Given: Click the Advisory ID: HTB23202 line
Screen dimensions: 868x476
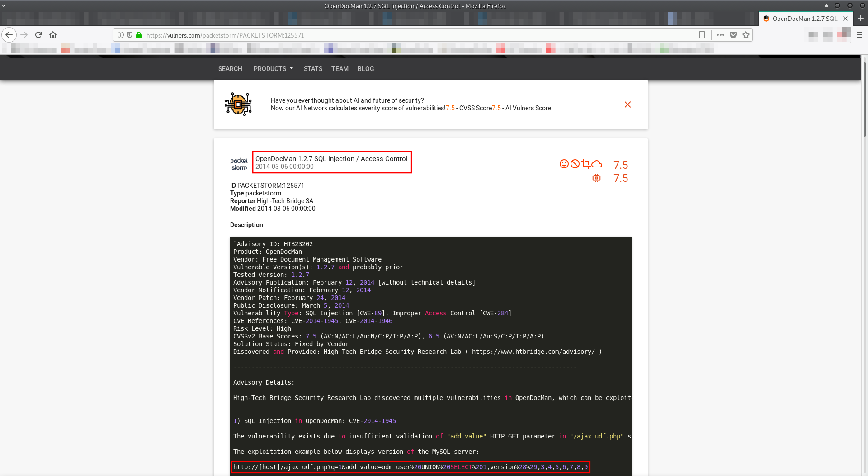Looking at the screenshot, I should tap(273, 244).
